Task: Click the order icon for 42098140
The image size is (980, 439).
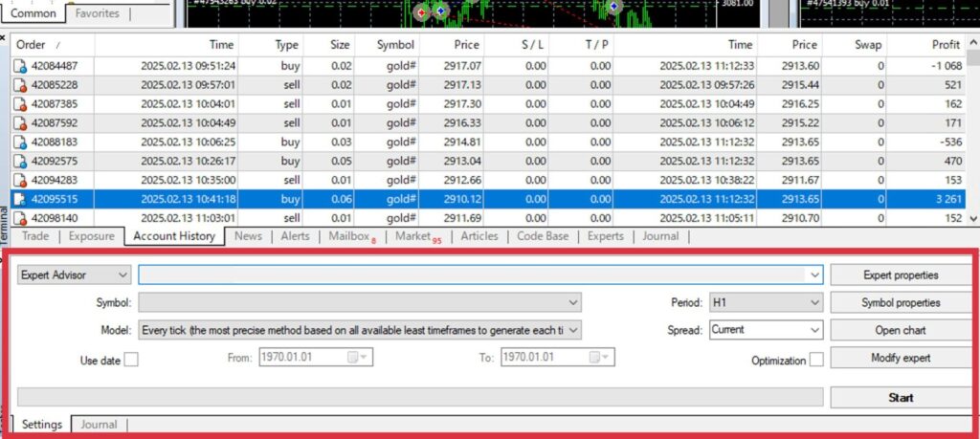Action: [20, 219]
